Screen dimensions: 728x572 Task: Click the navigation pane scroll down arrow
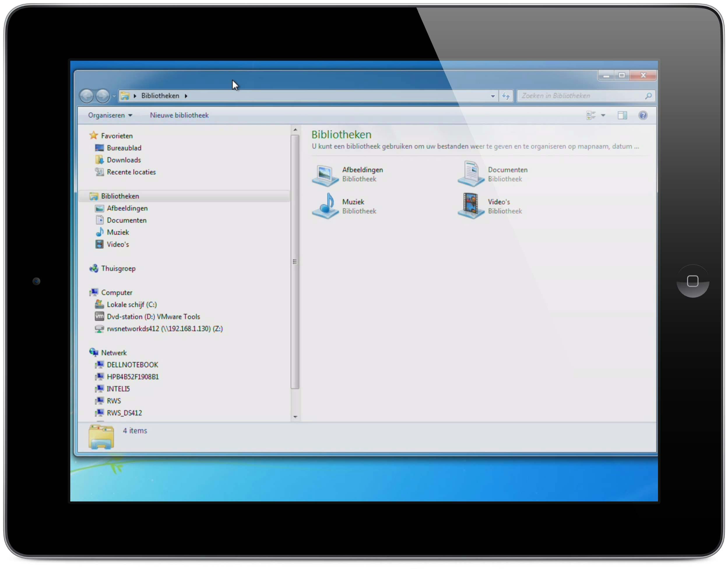click(295, 417)
